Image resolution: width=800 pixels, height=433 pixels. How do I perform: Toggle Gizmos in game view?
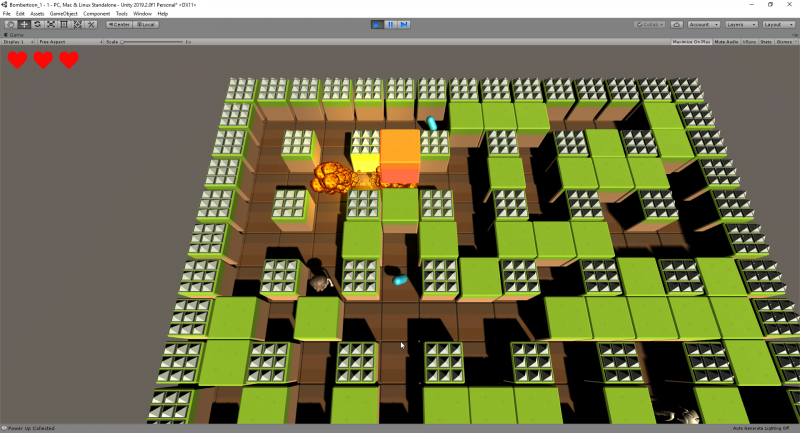click(783, 42)
